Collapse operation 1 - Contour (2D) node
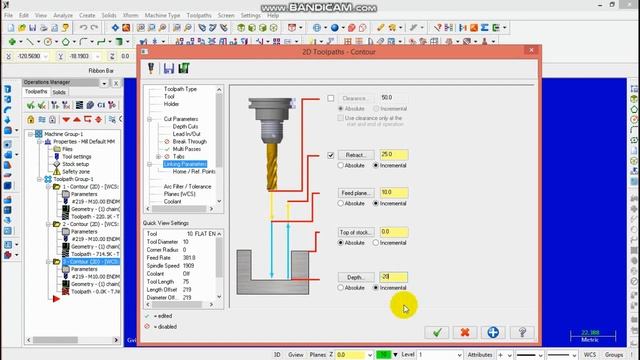The width and height of the screenshot is (640, 360). tap(48, 187)
